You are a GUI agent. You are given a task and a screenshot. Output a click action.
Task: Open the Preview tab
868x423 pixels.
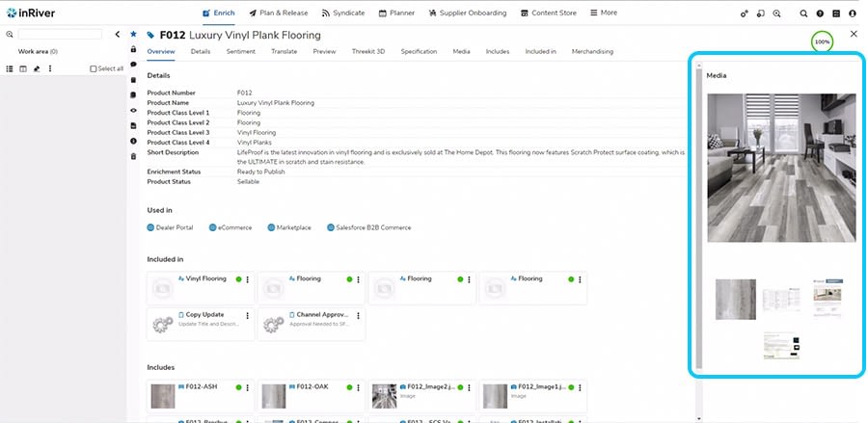click(x=324, y=51)
